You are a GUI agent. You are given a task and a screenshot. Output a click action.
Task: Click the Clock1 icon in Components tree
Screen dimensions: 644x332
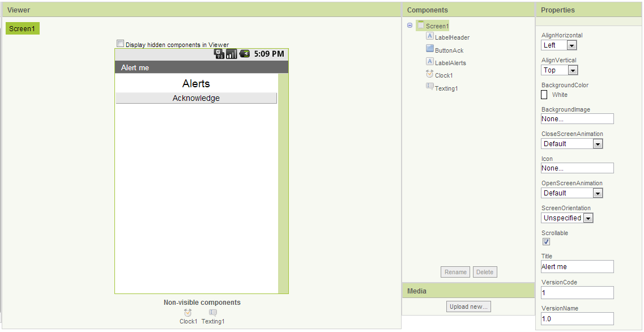pos(429,74)
